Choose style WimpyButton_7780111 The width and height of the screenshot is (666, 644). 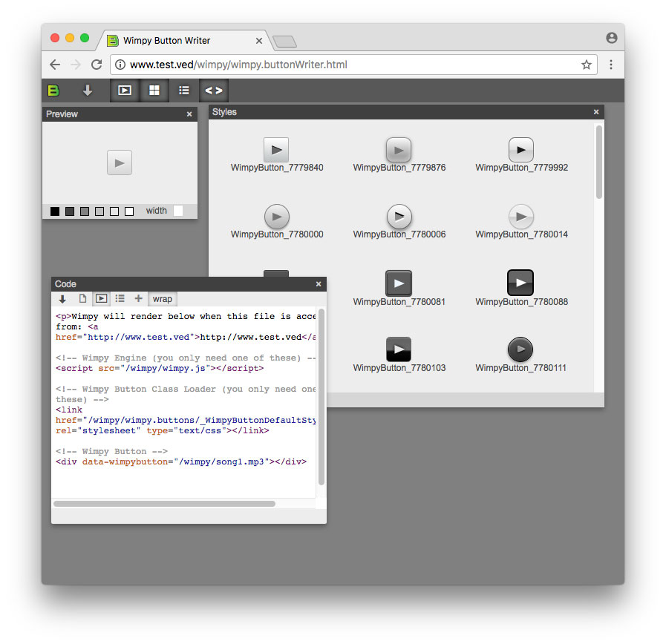coord(520,355)
